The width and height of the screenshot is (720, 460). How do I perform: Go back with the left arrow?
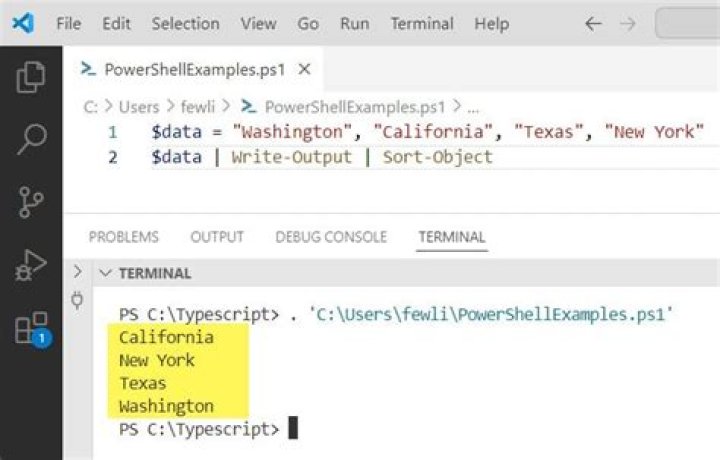coord(593,23)
